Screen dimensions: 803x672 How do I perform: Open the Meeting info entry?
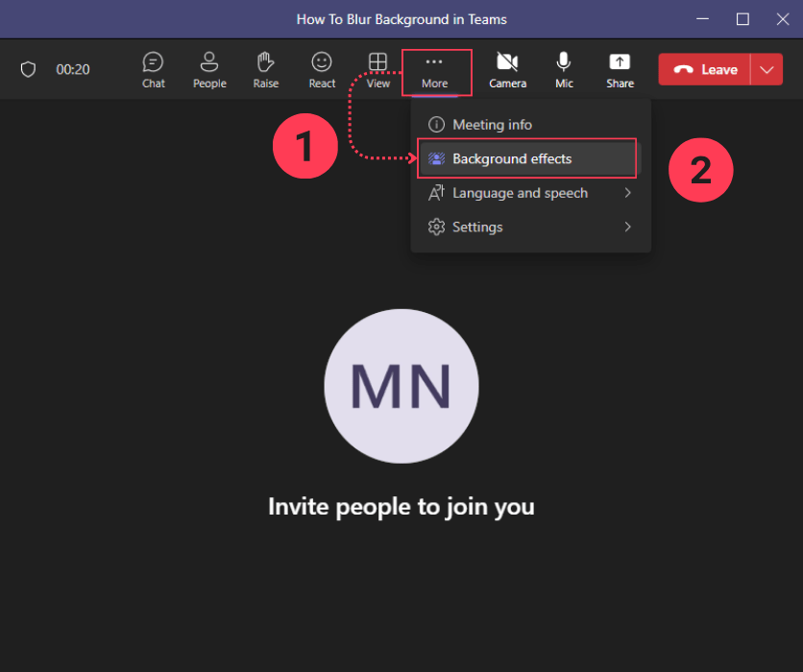pyautogui.click(x=493, y=124)
